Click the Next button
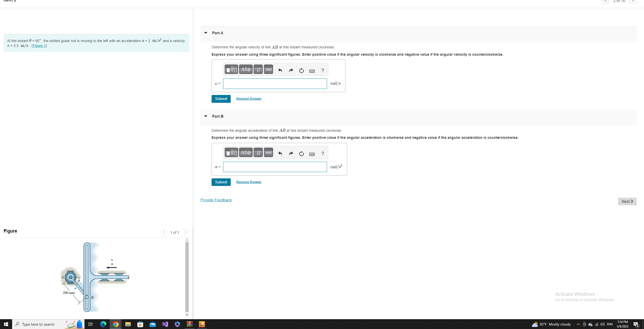The width and height of the screenshot is (644, 329). click(x=627, y=201)
